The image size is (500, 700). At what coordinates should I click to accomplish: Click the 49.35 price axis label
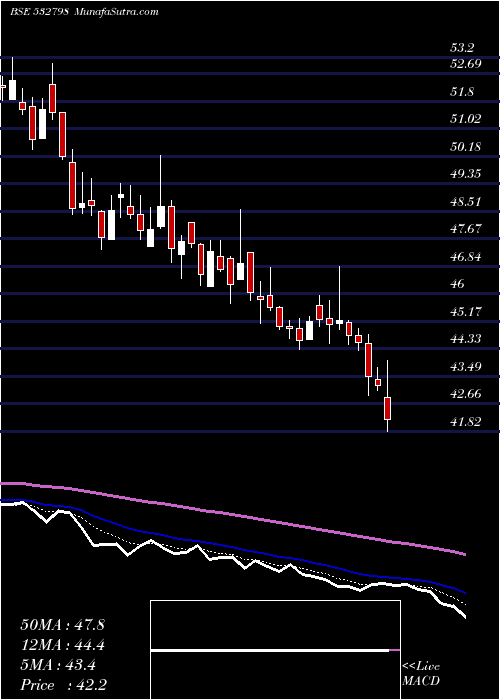tap(466, 174)
